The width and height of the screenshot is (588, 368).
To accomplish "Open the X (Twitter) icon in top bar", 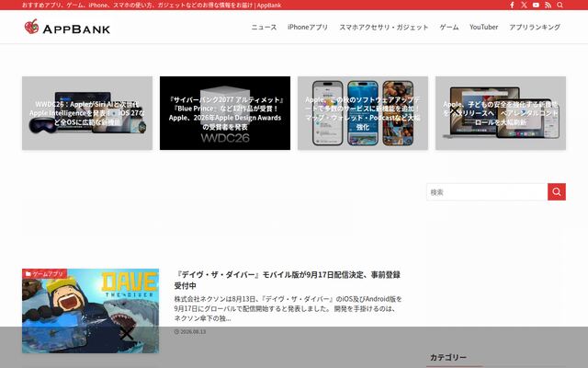I will pyautogui.click(x=524, y=5).
